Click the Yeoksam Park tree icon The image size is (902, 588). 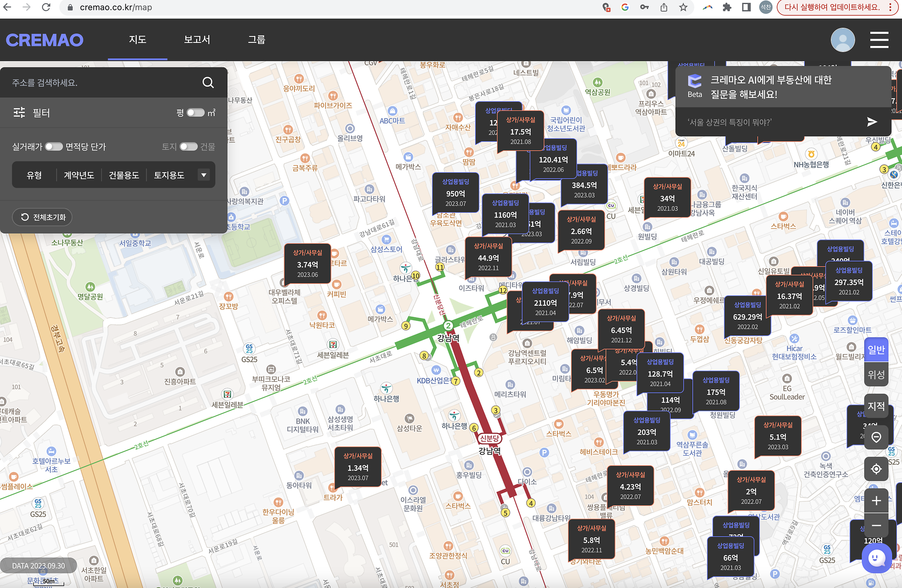point(598,82)
